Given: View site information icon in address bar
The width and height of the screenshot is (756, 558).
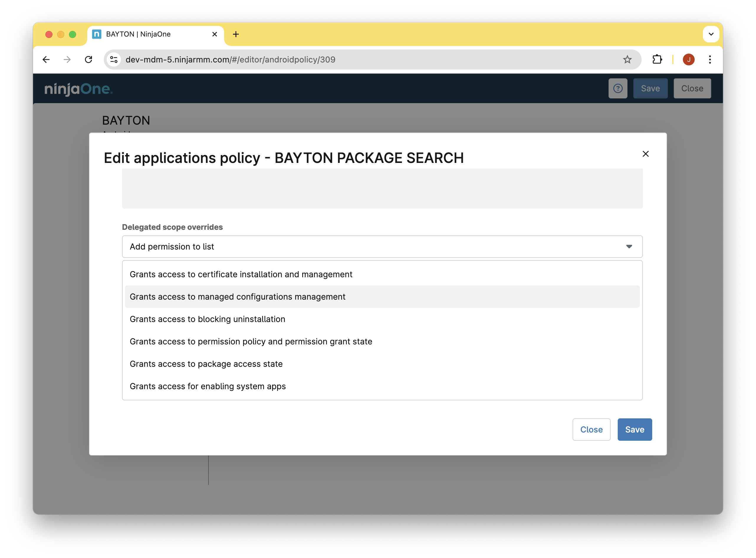Looking at the screenshot, I should coord(114,60).
